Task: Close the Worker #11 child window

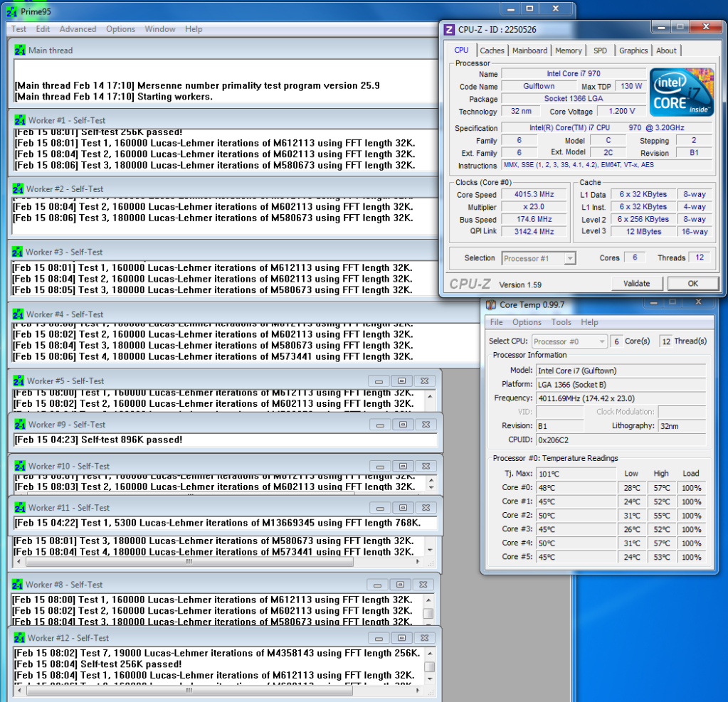Action: tap(426, 508)
